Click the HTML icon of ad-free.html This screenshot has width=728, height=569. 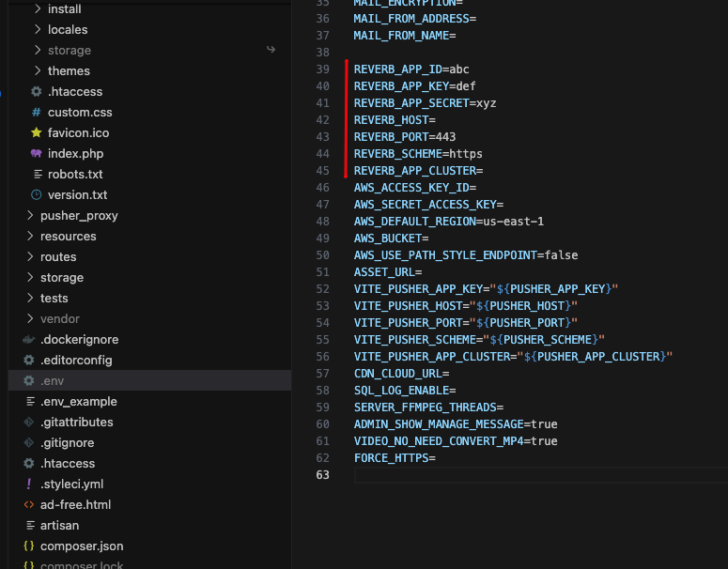point(29,505)
